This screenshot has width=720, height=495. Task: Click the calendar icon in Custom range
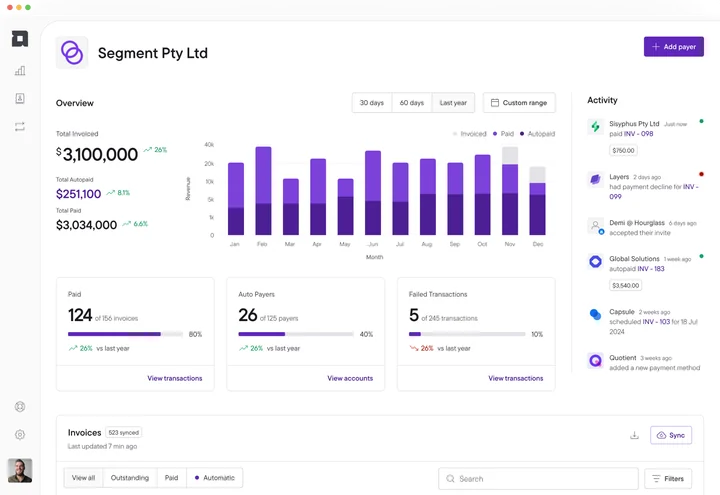[495, 103]
